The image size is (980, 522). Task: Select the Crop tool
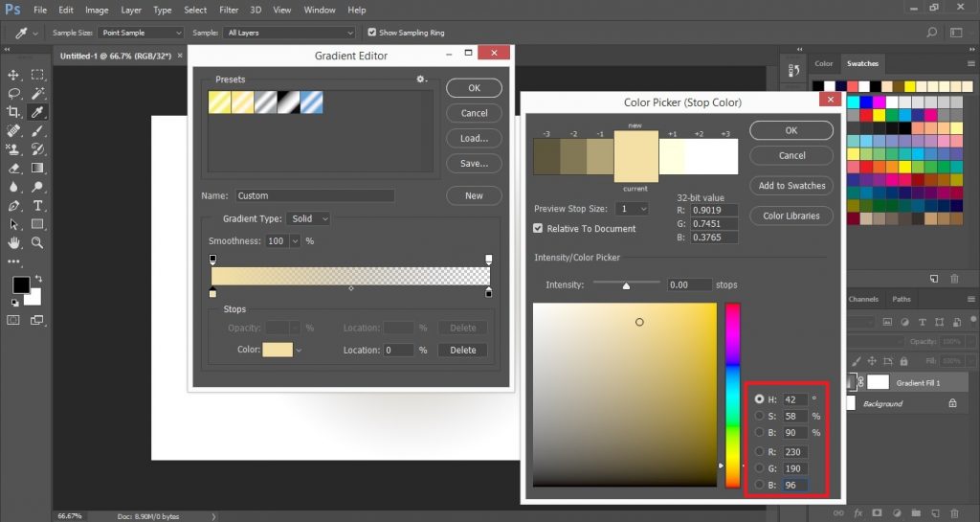click(x=13, y=112)
